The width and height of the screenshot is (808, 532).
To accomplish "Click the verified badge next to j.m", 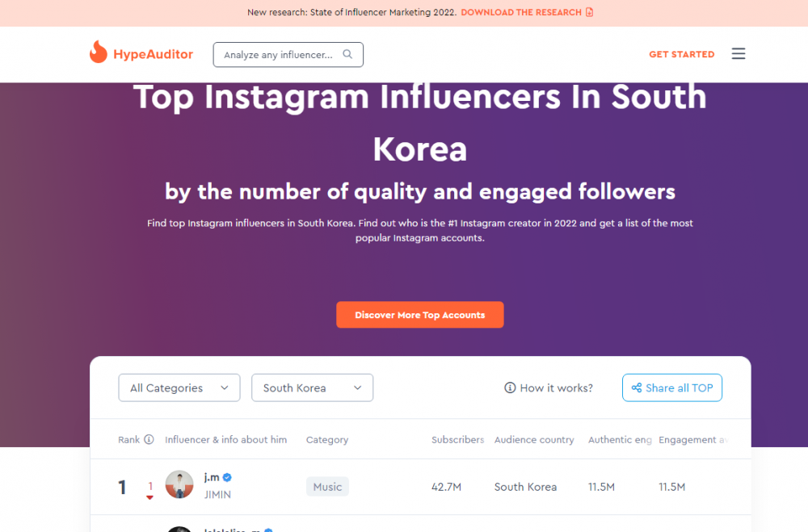I will pos(227,477).
